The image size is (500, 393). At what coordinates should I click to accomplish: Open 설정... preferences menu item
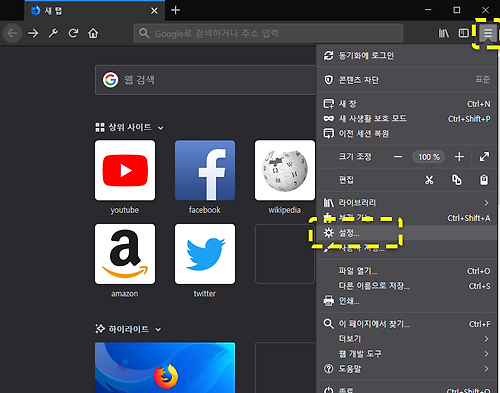[406, 233]
